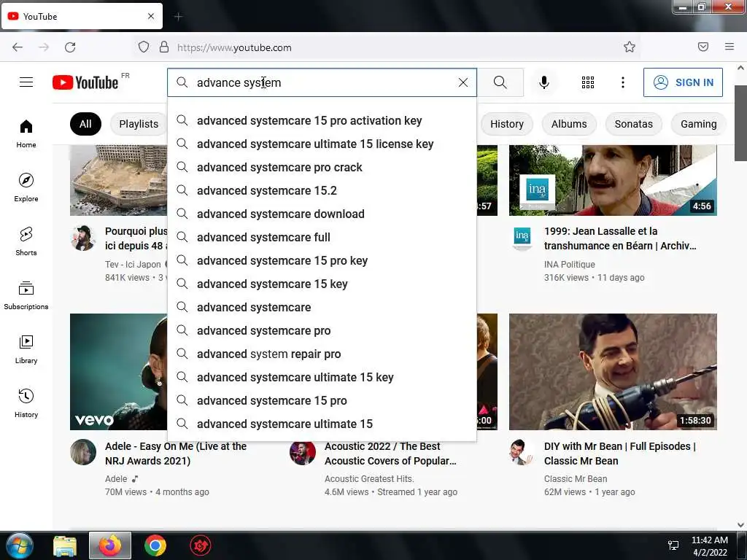
Task: Choose suggestion 'advanced systemcare 15.2'
Action: tap(322, 190)
